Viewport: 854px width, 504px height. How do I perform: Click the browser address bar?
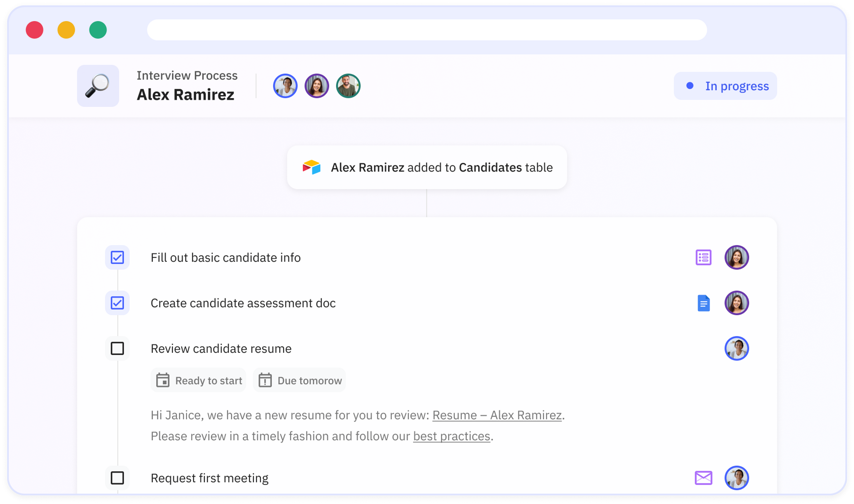(427, 30)
